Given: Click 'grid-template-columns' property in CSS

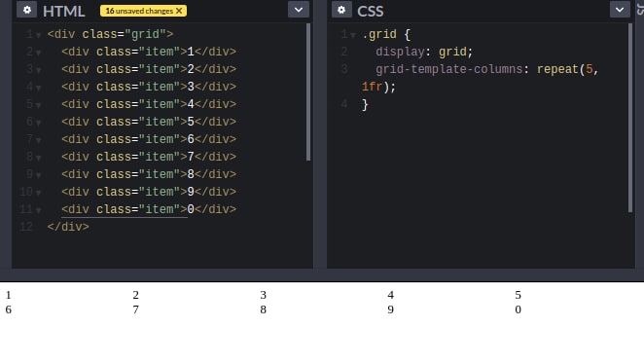Looking at the screenshot, I should 448,69.
